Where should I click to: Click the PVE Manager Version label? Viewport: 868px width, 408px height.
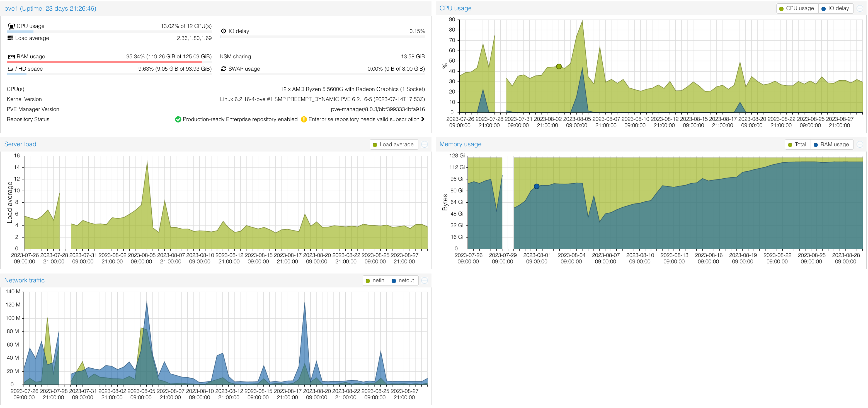pos(33,109)
